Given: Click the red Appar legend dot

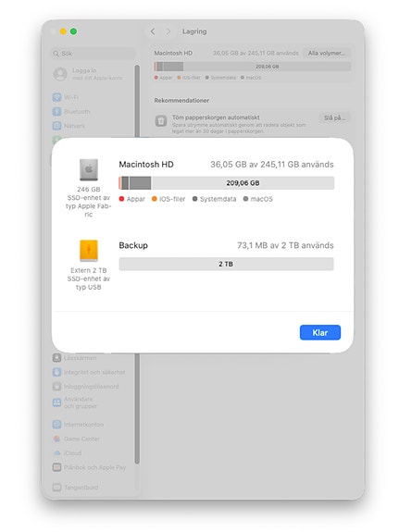Looking at the screenshot, I should pyautogui.click(x=121, y=199).
